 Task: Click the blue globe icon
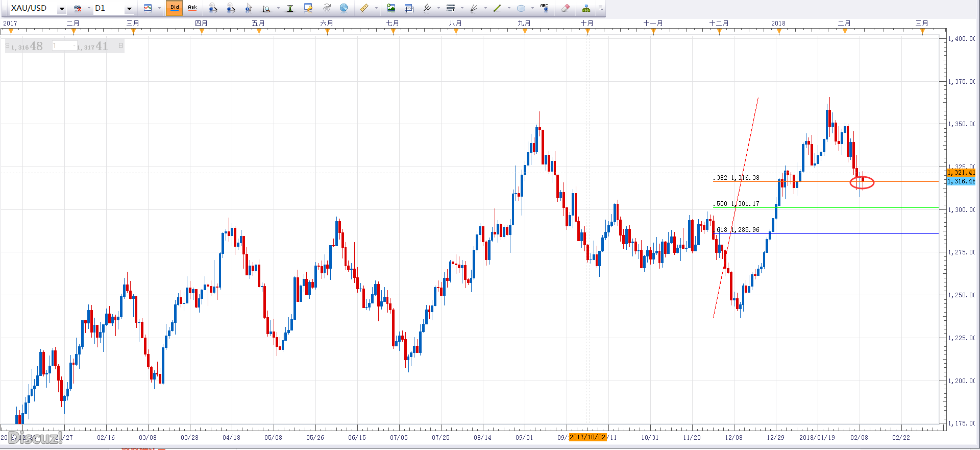pos(344,8)
